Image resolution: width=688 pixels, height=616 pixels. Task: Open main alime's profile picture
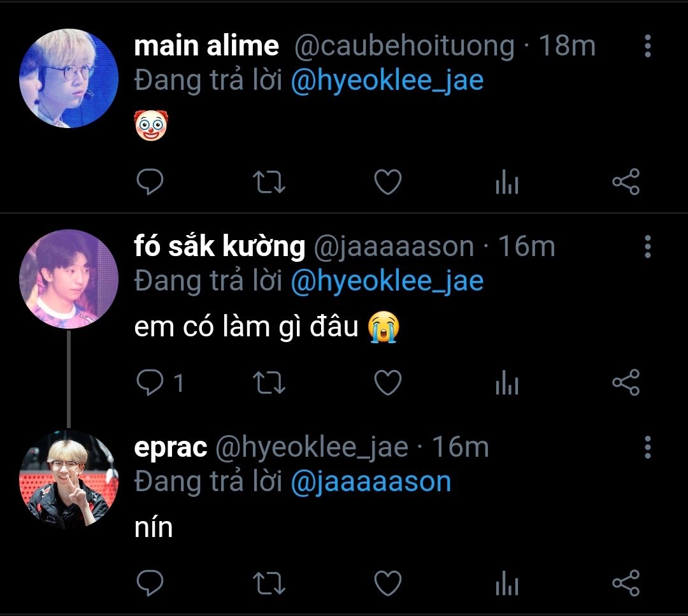click(x=69, y=78)
